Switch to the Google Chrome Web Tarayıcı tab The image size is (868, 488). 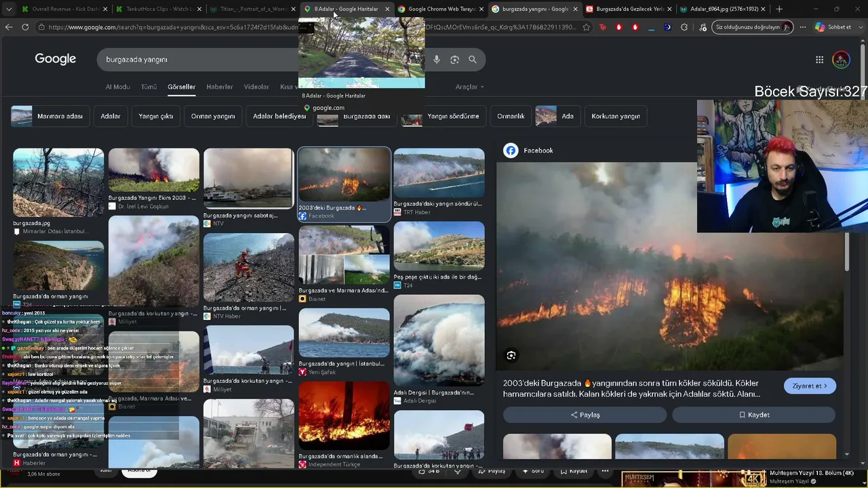point(441,9)
